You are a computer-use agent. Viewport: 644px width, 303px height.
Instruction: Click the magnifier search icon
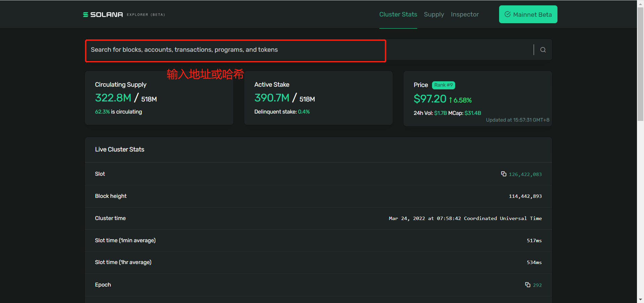pos(543,50)
